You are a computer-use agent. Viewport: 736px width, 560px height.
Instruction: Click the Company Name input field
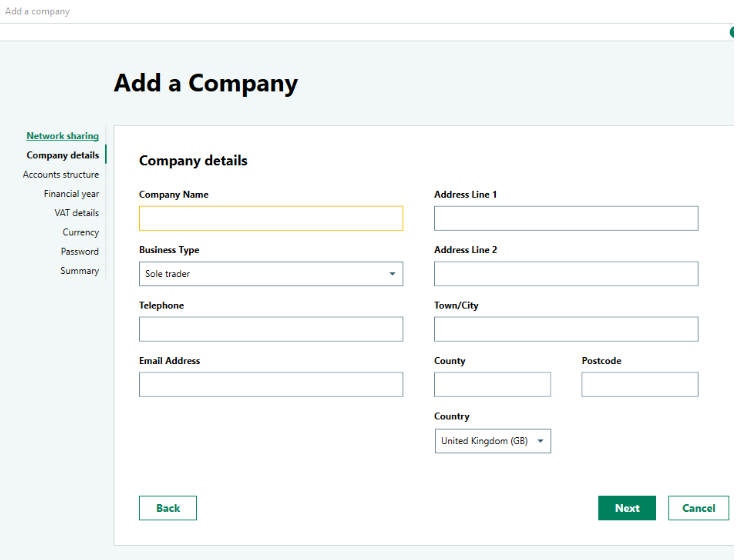[271, 219]
